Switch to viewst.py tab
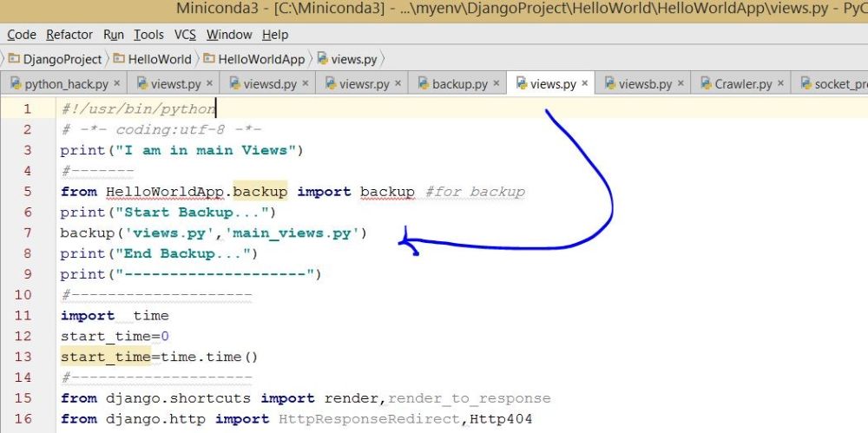Image resolution: width=868 pixels, height=433 pixels. 175,84
